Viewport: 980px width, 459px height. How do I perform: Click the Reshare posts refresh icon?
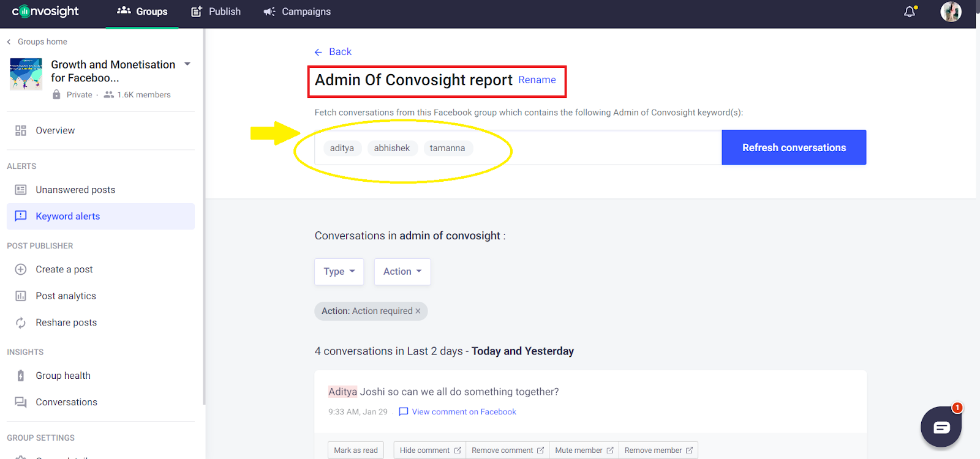click(x=21, y=323)
